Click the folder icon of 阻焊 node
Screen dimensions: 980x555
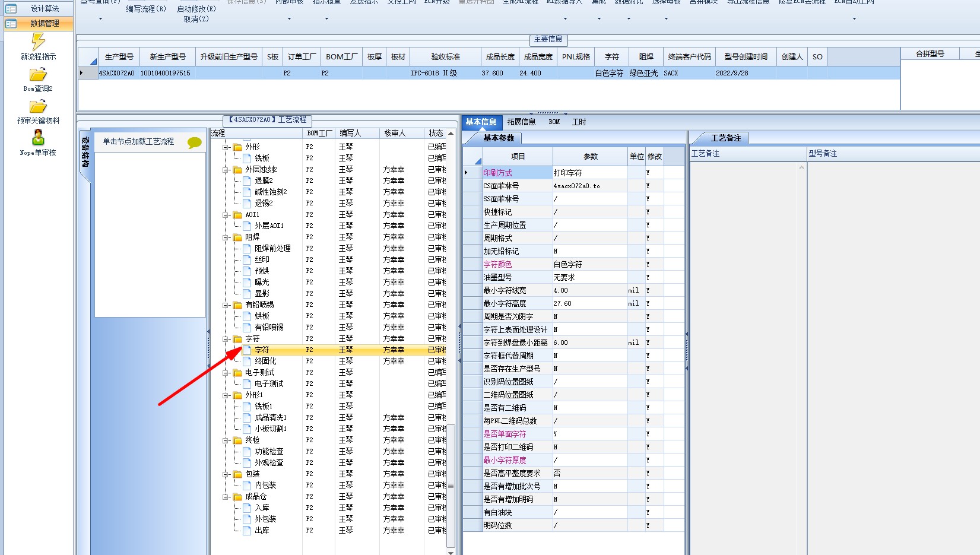pos(237,237)
